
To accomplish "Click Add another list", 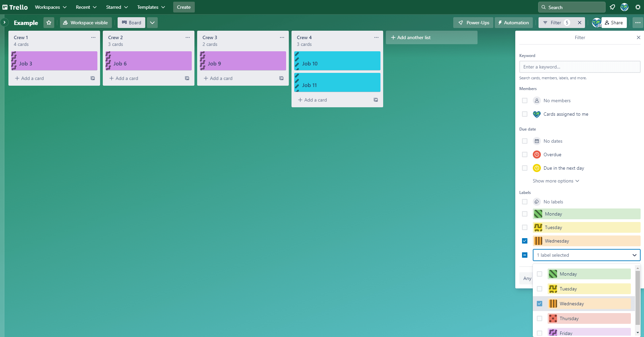I will [x=432, y=37].
